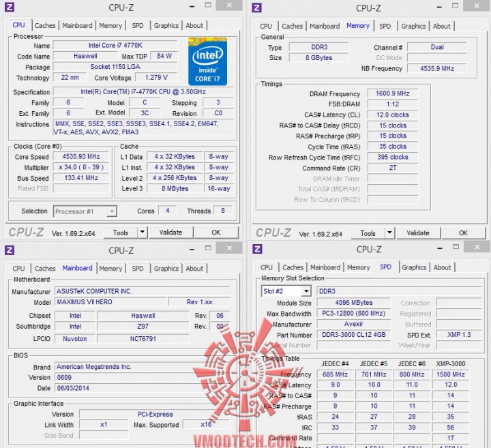
Task: Click the MAXIMUS VII HERO model field
Action: [x=111, y=302]
